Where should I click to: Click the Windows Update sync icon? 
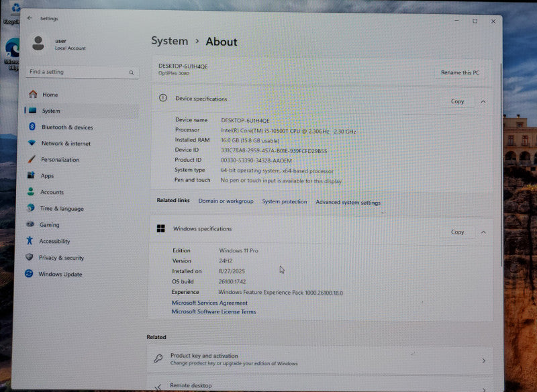click(x=29, y=273)
